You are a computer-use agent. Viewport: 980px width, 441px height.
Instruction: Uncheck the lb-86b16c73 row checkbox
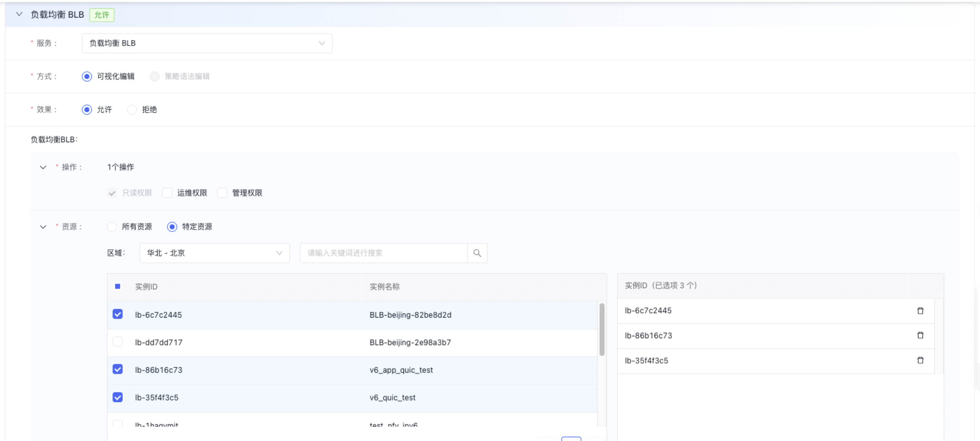117,369
